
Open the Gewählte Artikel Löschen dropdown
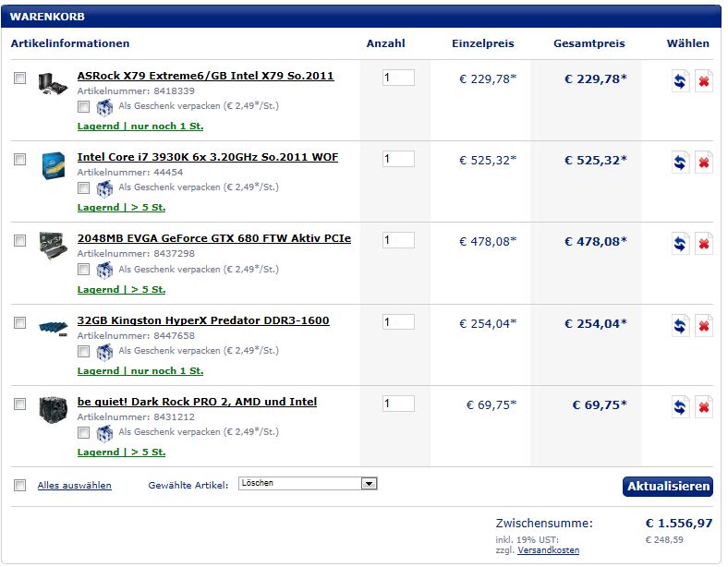point(308,484)
